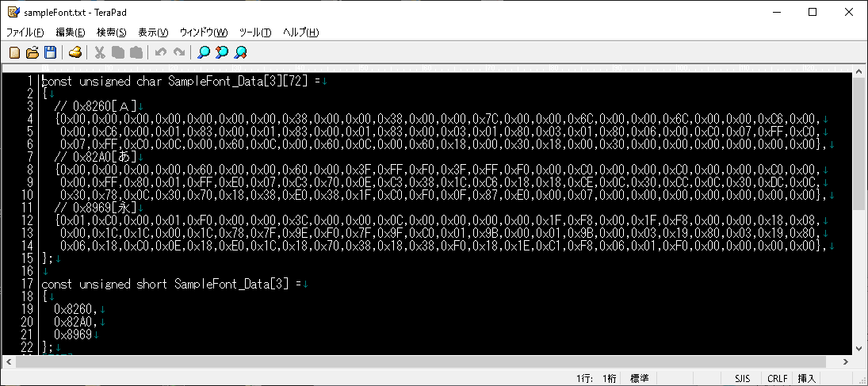Click the vertical scrollbar down arrow

[x=860, y=348]
